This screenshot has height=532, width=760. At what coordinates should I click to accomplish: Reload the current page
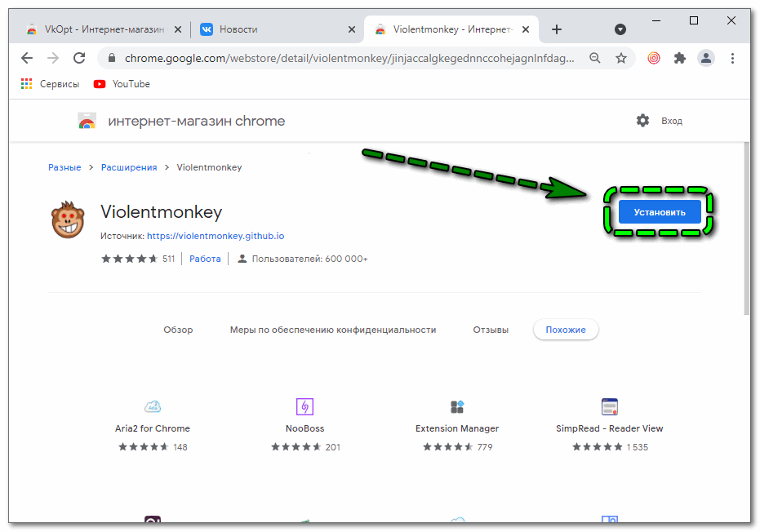pyautogui.click(x=79, y=59)
